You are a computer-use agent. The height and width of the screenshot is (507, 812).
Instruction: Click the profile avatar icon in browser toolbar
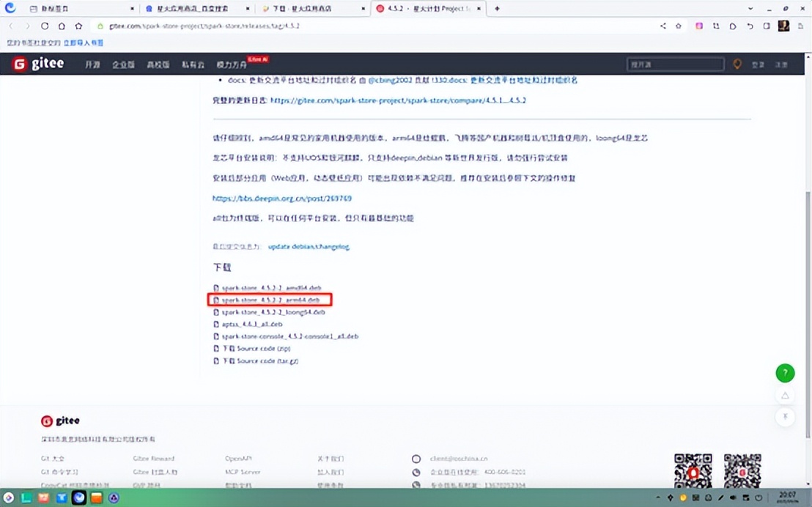(783, 26)
